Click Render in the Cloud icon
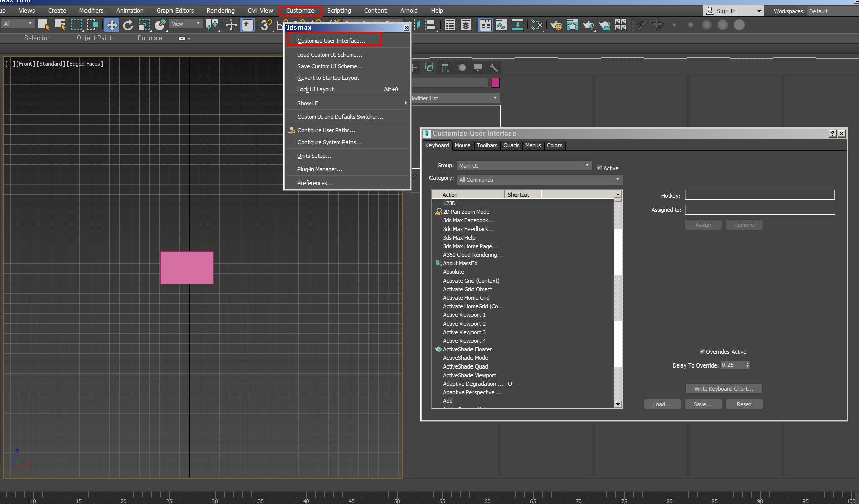Viewport: 859px width, 504px height. pyautogui.click(x=605, y=25)
